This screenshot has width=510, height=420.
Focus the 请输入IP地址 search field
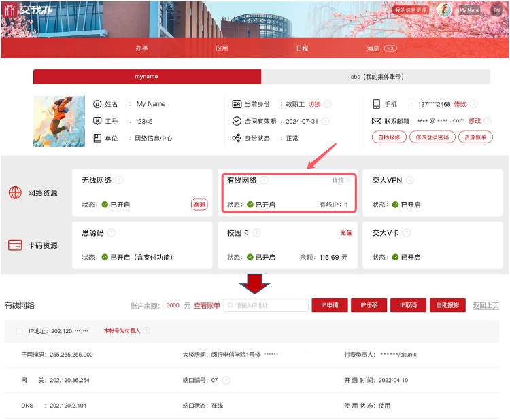[266, 306]
